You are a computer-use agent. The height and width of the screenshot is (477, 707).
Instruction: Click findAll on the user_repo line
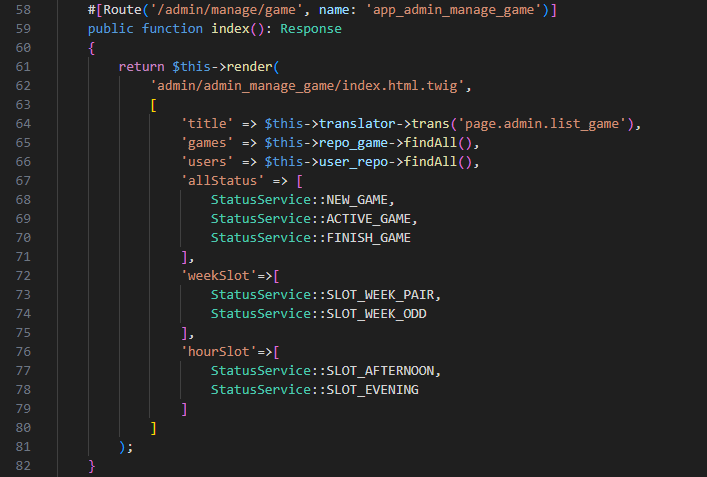[430, 162]
